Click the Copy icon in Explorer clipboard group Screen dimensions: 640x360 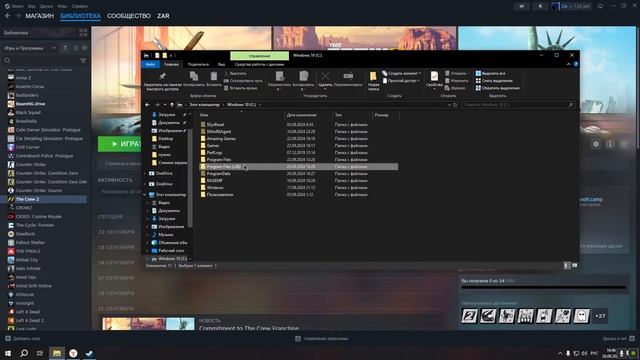coord(194,76)
